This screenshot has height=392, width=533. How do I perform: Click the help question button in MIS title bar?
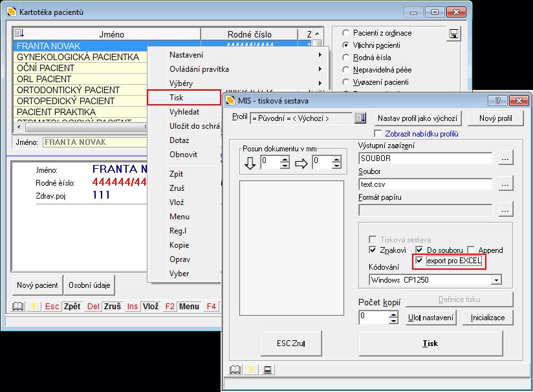point(497,101)
